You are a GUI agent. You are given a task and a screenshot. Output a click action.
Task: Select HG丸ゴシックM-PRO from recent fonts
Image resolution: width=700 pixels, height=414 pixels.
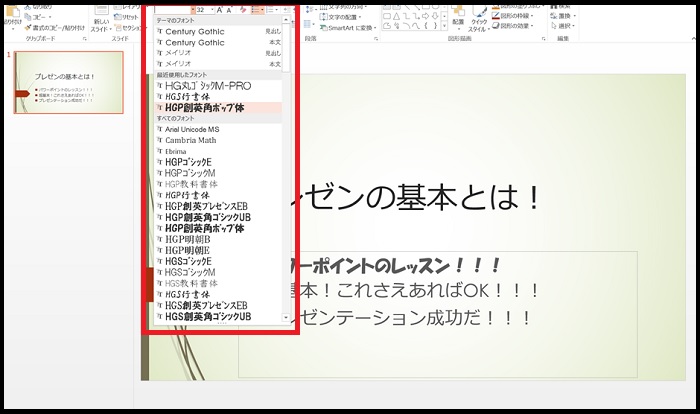[x=218, y=85]
